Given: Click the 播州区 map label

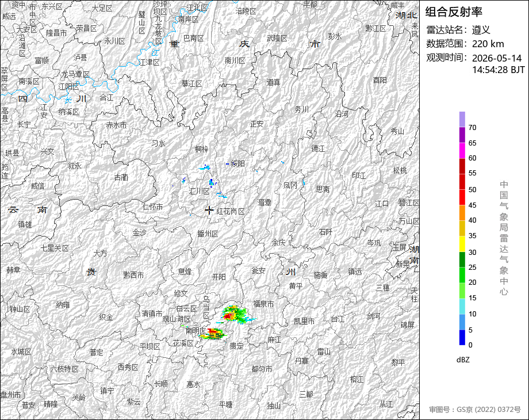Looking at the screenshot, I should click(208, 234).
